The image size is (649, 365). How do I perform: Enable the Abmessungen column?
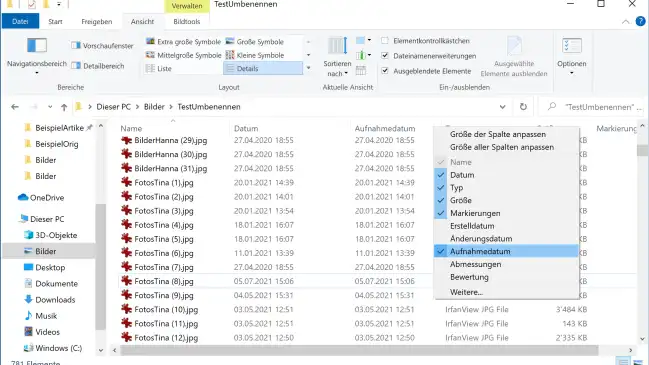click(506, 264)
